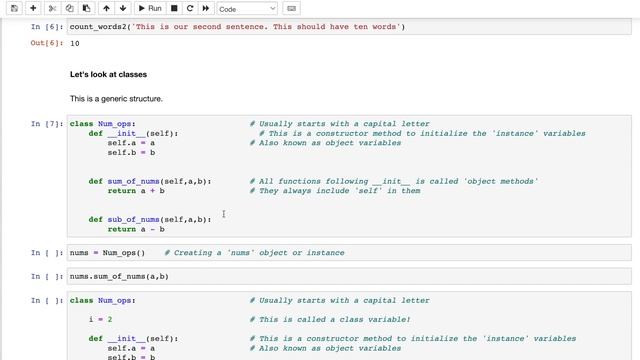The height and width of the screenshot is (360, 640).
Task: Click the comment "They always include 'self' in them"
Action: 335,191
